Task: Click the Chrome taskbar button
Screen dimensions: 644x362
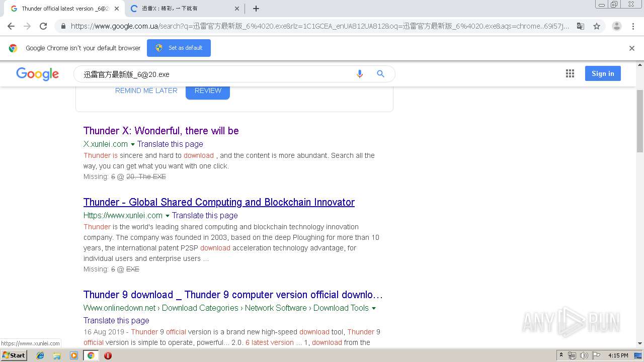Action: click(x=91, y=355)
